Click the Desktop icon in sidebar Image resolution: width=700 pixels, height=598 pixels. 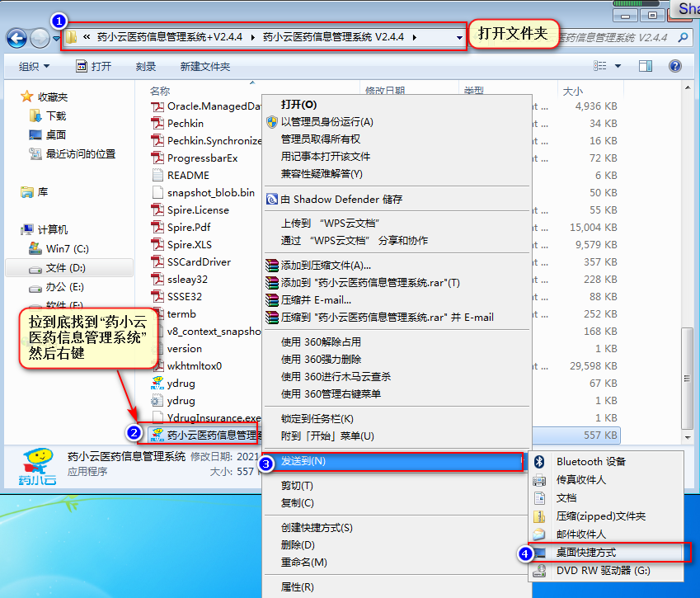(35, 135)
